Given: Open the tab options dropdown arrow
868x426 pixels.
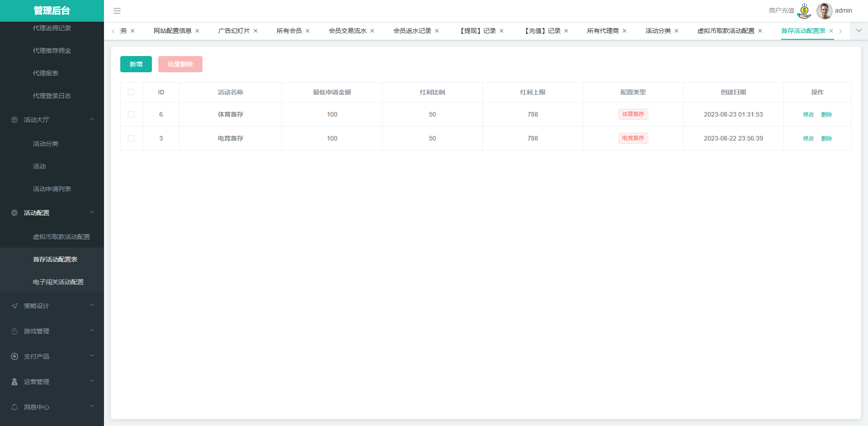Looking at the screenshot, I should (x=859, y=31).
